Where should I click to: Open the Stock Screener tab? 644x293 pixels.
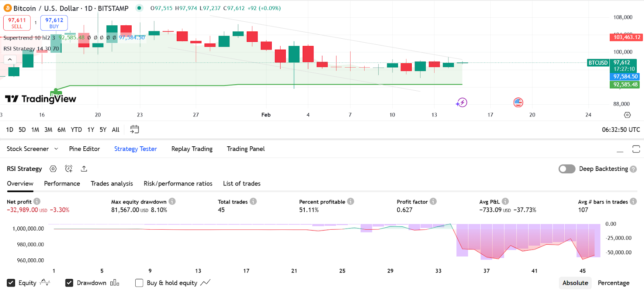pyautogui.click(x=28, y=149)
